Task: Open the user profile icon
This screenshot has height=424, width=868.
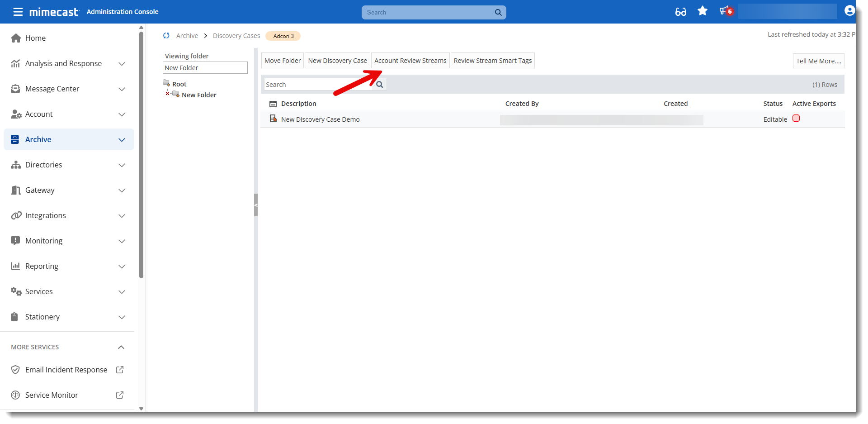Action: (849, 11)
